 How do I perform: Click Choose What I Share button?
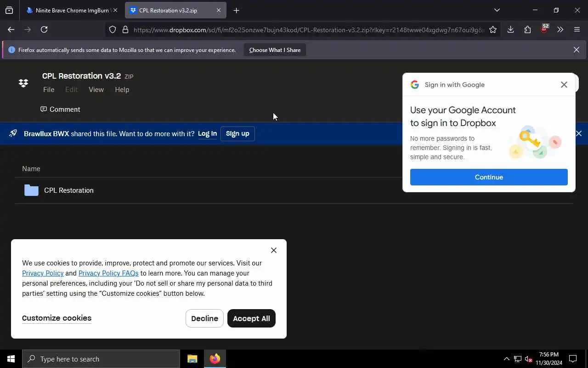pyautogui.click(x=275, y=50)
